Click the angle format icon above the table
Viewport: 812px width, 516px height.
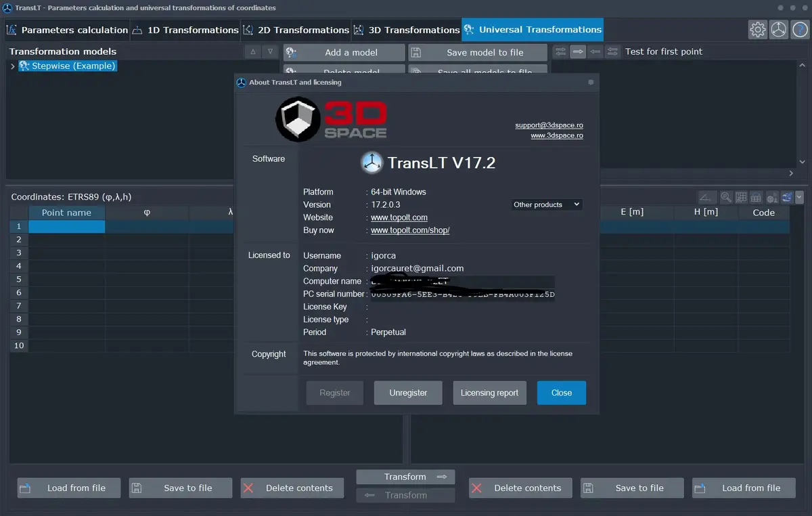click(x=708, y=197)
